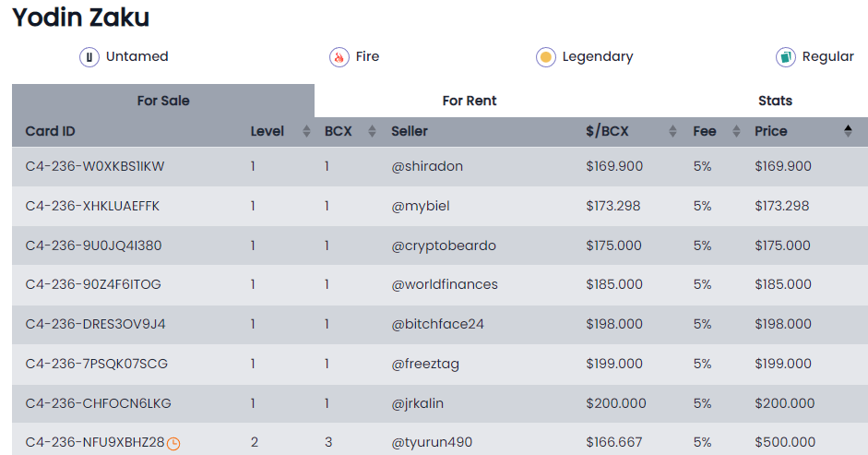
Task: Select card C4-236-CHFOCN6LKG listing
Action: tap(440, 403)
